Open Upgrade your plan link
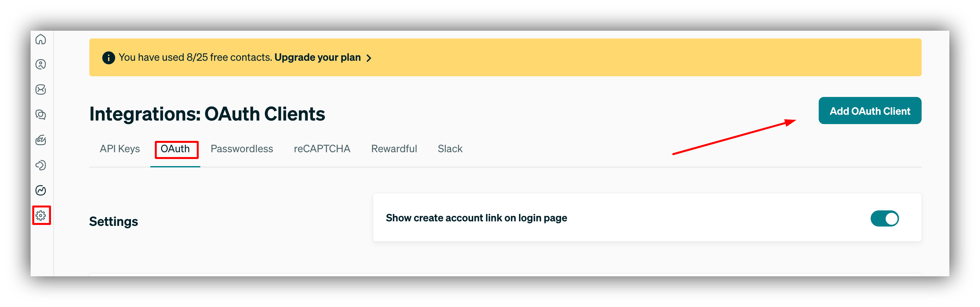The width and height of the screenshot is (980, 307). coord(318,57)
